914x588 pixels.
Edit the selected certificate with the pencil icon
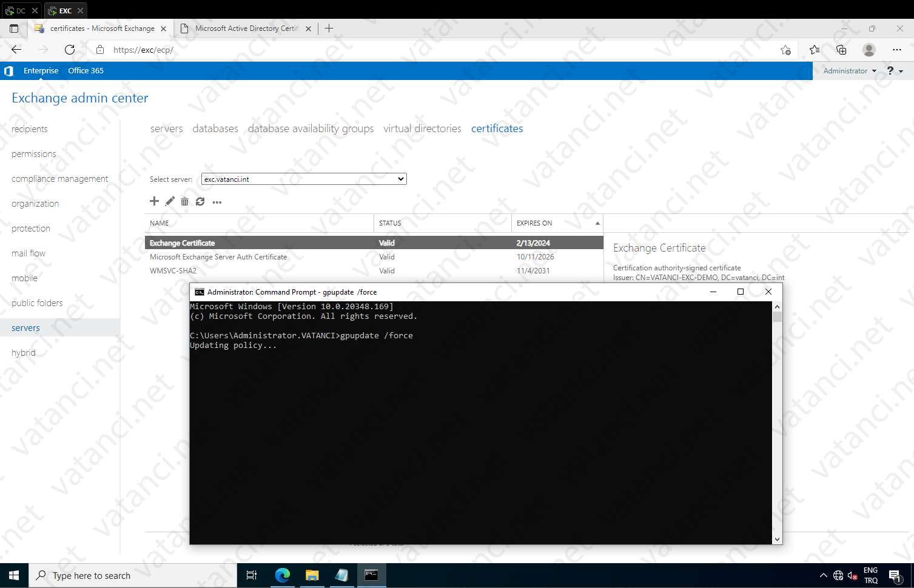[170, 201]
